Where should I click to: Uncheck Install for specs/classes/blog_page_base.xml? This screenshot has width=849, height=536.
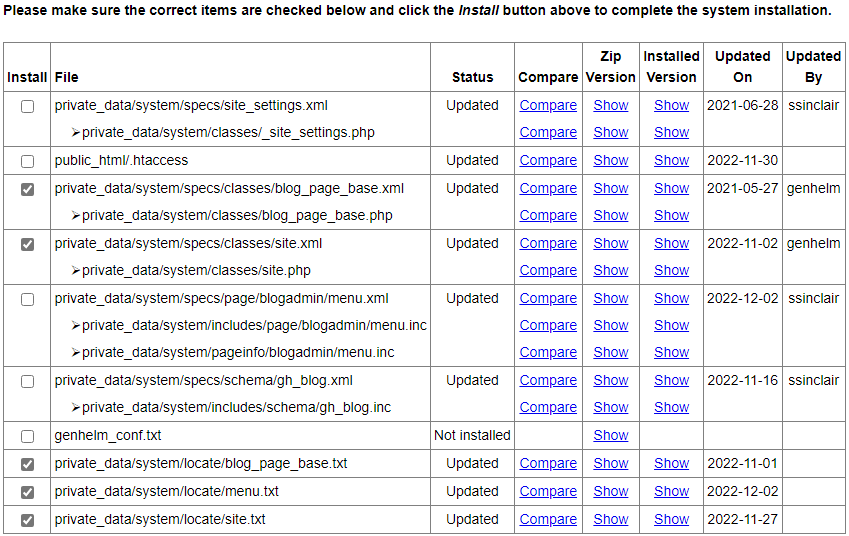click(27, 189)
